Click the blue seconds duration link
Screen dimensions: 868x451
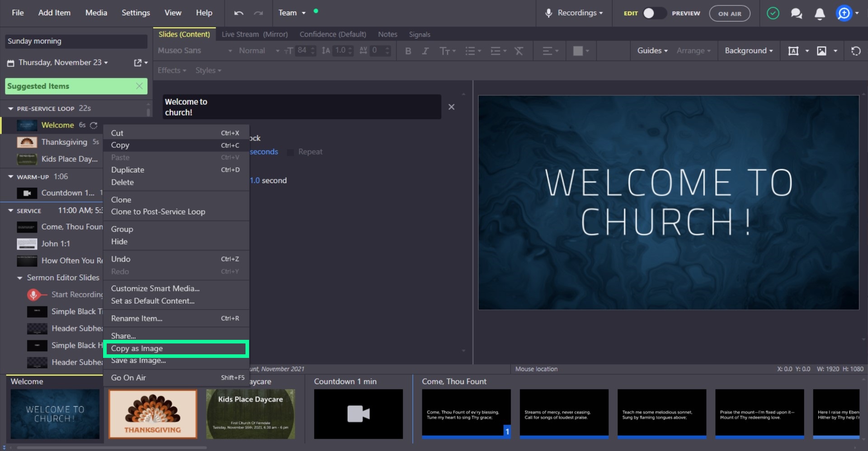tap(264, 152)
